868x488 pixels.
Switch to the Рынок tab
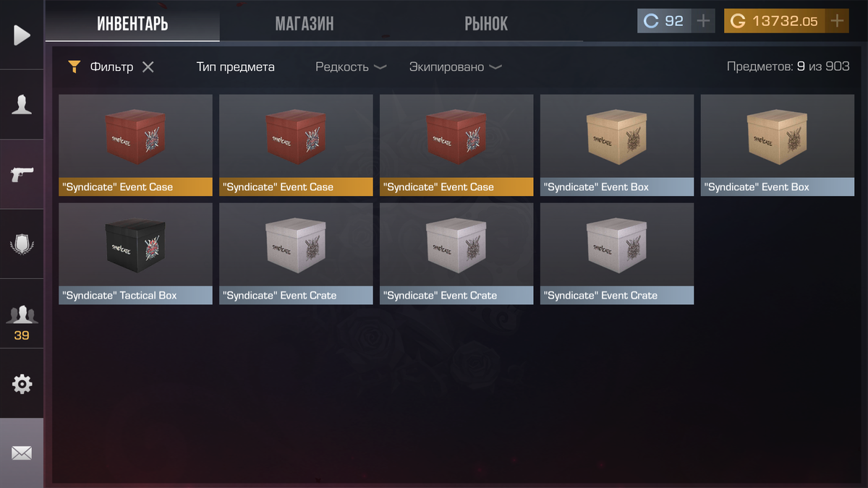point(486,23)
